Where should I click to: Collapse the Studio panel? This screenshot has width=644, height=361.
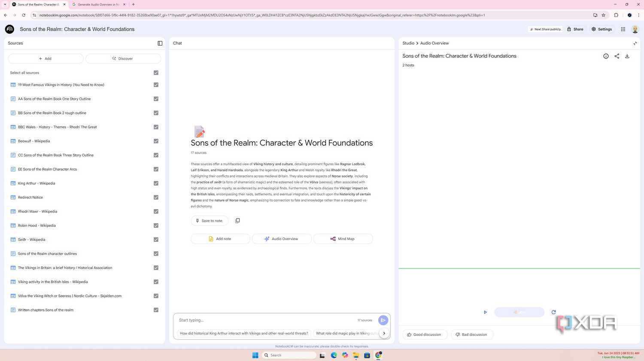tap(635, 43)
